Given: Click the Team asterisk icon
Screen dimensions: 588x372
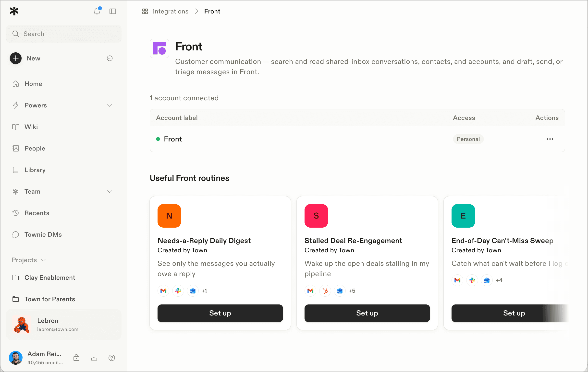Looking at the screenshot, I should [16, 191].
